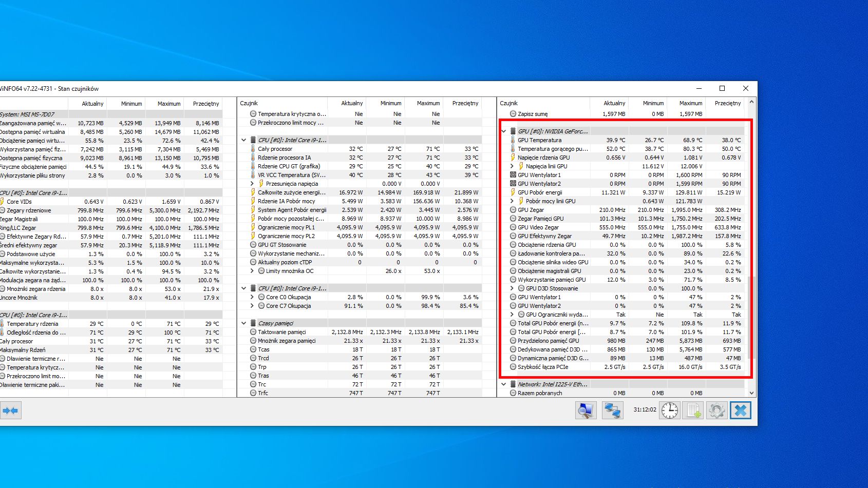
Task: Click the circle icon beside Szybkość łącza PCIe
Action: [x=513, y=367]
